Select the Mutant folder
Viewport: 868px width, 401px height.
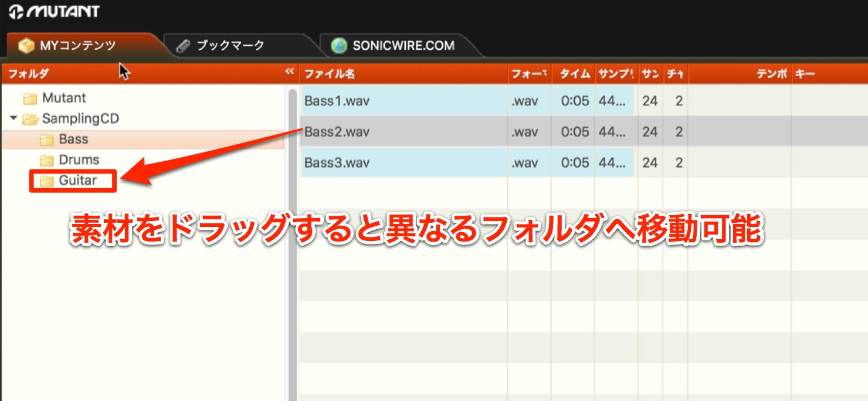pyautogui.click(x=64, y=98)
